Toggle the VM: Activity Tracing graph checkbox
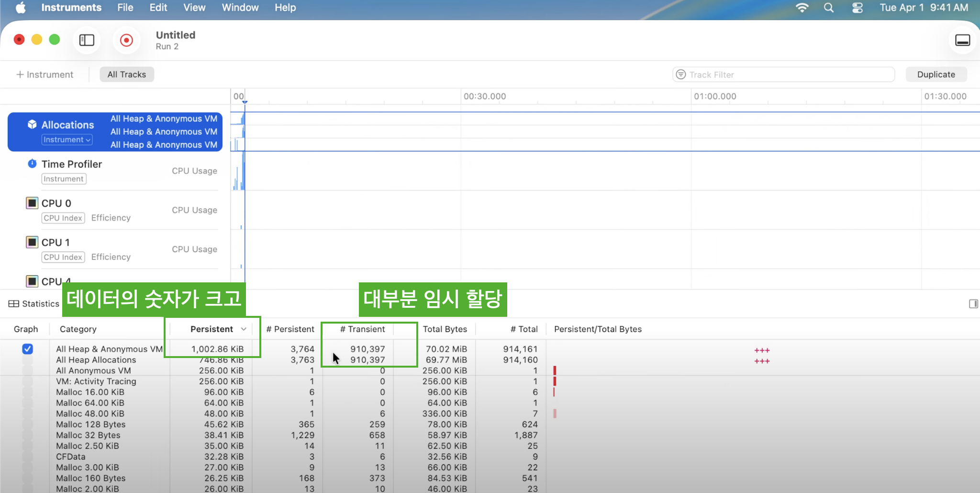Viewport: 980px width, 493px height. coord(28,381)
